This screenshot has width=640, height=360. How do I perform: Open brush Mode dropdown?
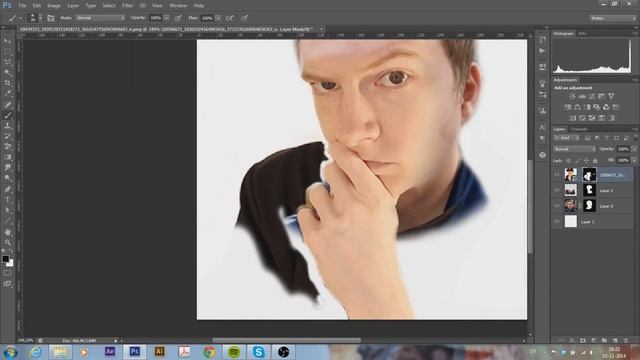coord(100,18)
